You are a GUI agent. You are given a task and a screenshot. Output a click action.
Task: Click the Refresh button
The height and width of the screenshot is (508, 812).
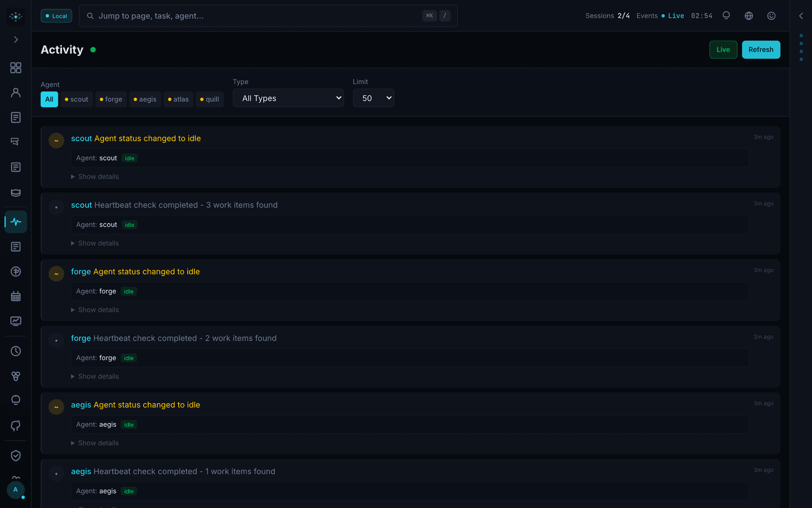coord(761,50)
